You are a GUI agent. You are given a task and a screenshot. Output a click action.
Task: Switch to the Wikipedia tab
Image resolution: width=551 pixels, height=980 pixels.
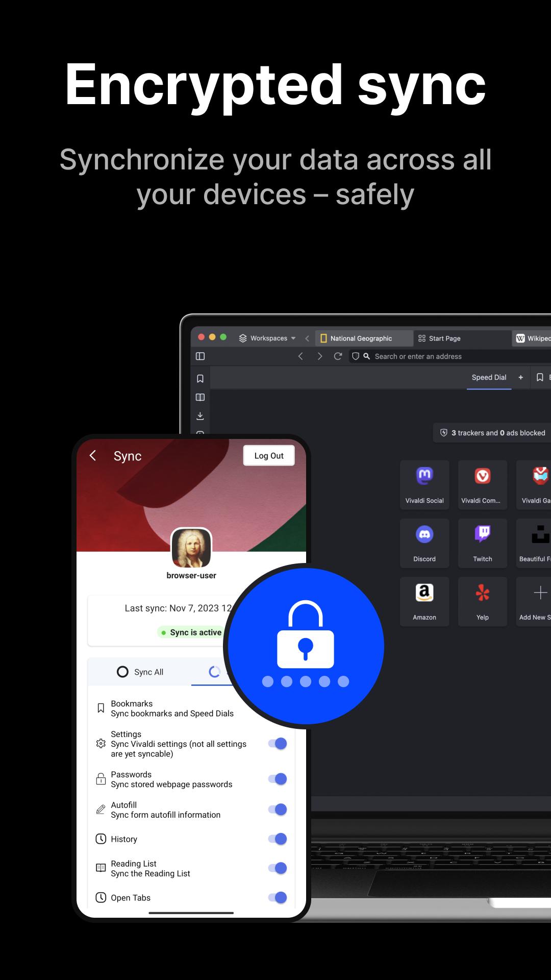(532, 338)
